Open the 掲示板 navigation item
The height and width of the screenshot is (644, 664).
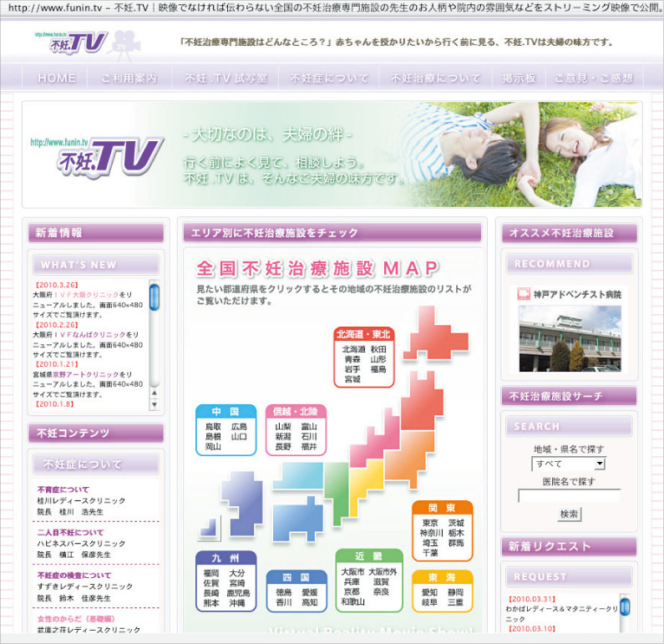[519, 78]
